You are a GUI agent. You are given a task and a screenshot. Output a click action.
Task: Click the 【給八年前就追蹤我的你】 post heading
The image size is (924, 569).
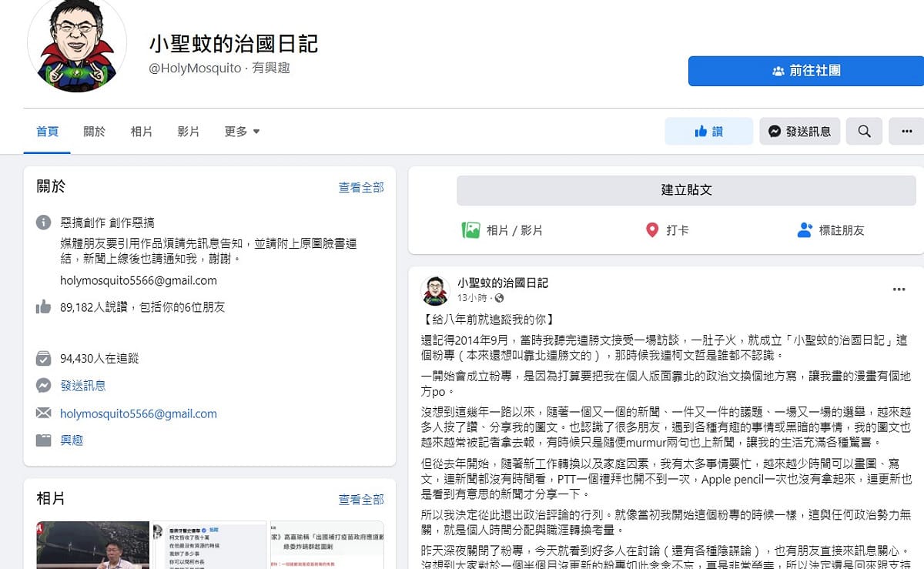point(487,320)
